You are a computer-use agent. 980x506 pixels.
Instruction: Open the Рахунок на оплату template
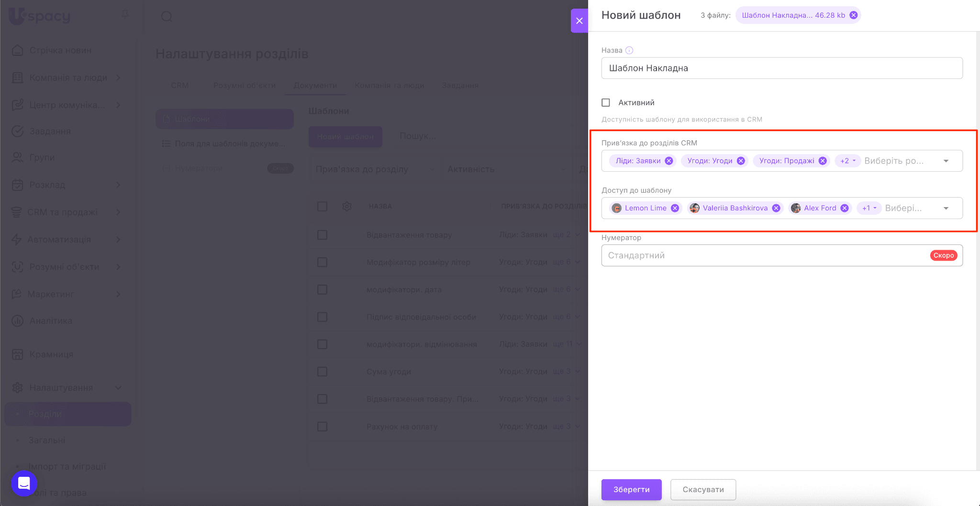[402, 427]
